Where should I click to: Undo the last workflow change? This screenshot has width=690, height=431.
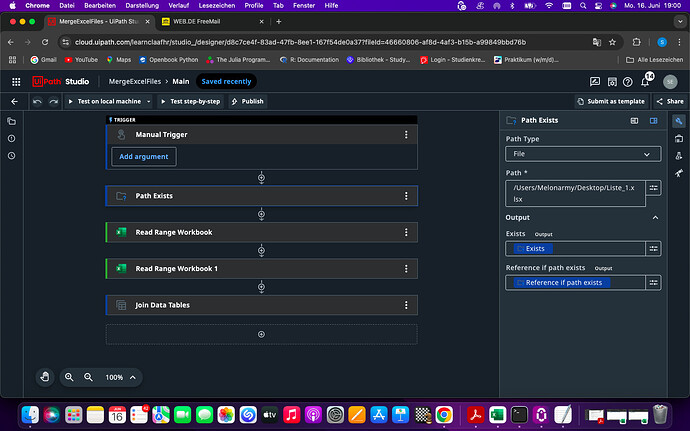[37, 101]
